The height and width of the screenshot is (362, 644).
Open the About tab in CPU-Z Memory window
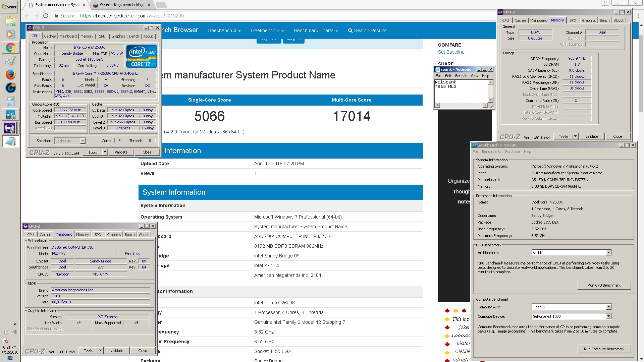(x=619, y=20)
